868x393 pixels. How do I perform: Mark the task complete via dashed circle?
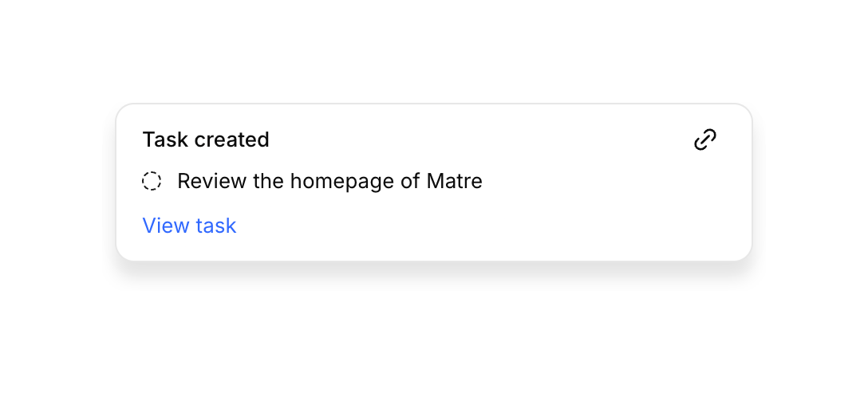pos(152,182)
